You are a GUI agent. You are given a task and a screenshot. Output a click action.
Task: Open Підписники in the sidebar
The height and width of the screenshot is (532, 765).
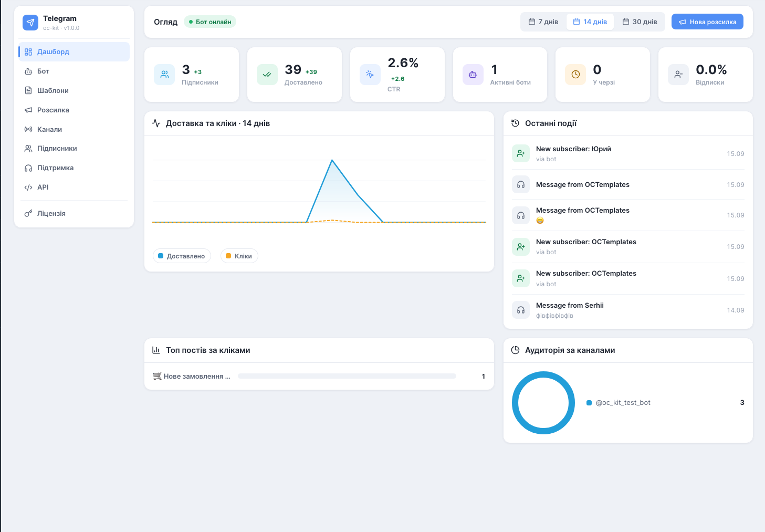[x=74, y=148]
